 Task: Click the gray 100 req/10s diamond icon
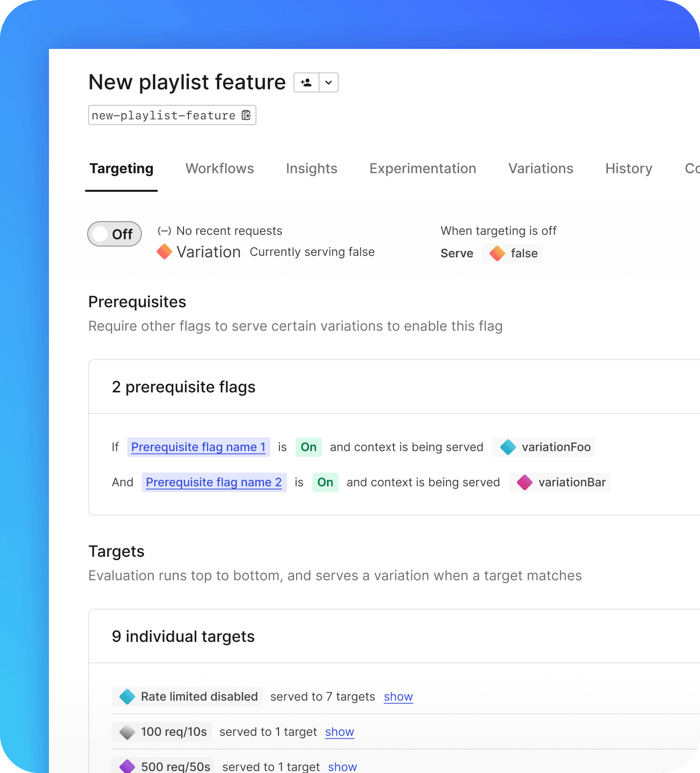point(127,732)
